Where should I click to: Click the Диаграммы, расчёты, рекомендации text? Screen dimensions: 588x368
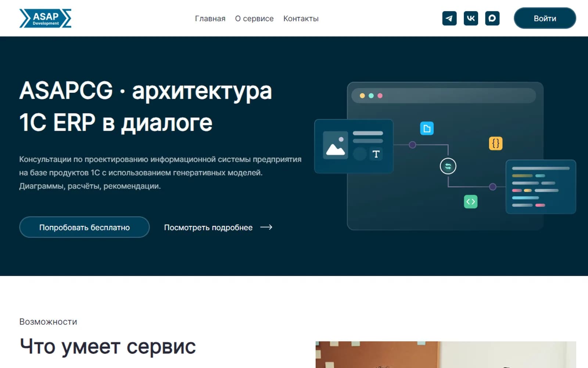pyautogui.click(x=90, y=186)
